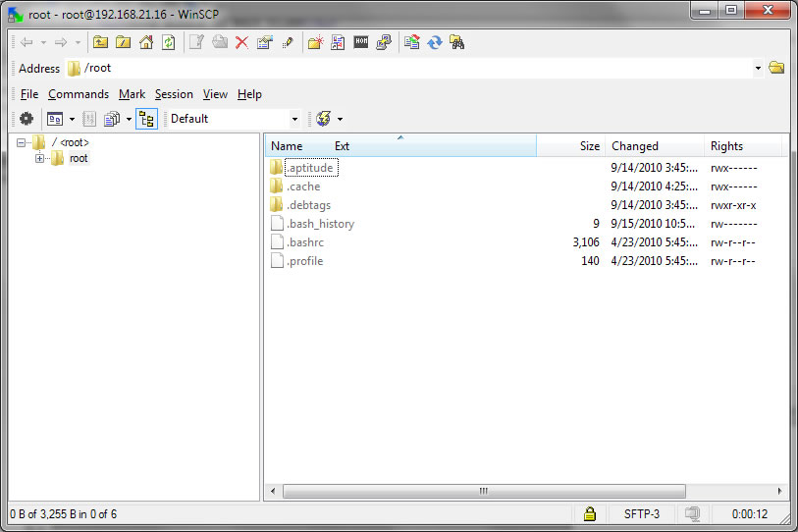The height and width of the screenshot is (532, 798).
Task: Click the grayed queue list icon
Action: click(x=89, y=119)
